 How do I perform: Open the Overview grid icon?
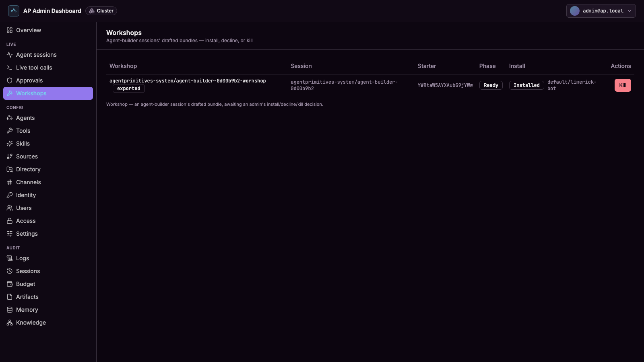[x=10, y=30]
